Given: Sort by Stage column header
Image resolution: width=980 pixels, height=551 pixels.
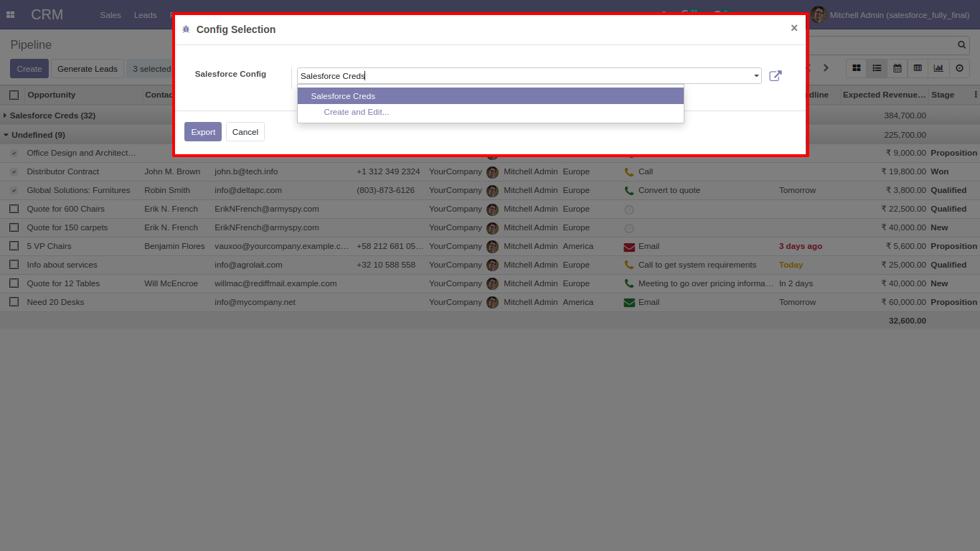Looking at the screenshot, I should tap(943, 95).
